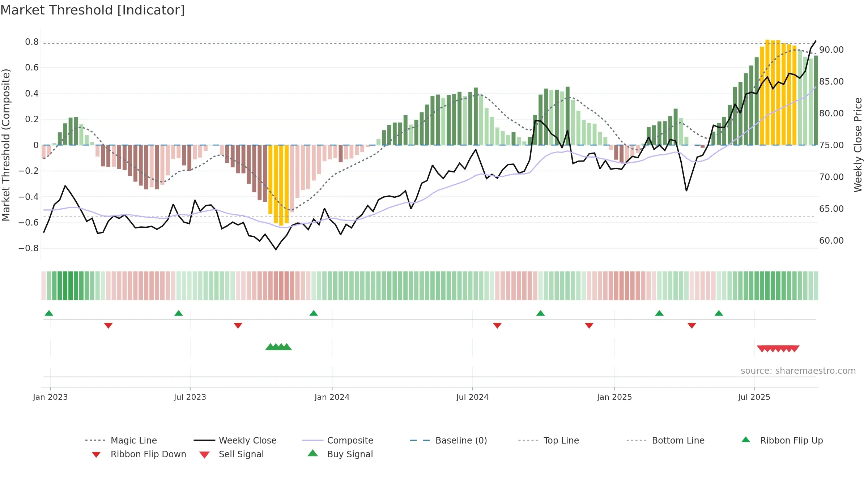Screen dimensions: 868x488
Task: Click the green flip-up triangle just before Jul 2023
Action: click(x=179, y=313)
